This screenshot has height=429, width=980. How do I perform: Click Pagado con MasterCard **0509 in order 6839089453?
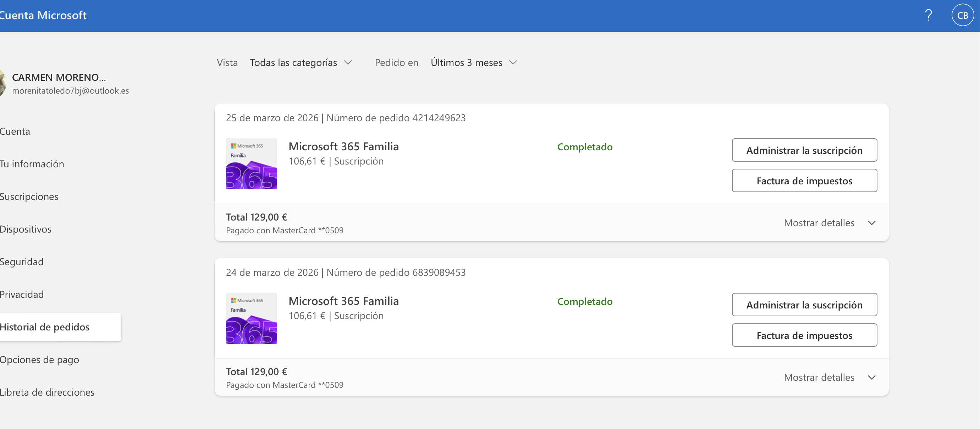pos(285,385)
